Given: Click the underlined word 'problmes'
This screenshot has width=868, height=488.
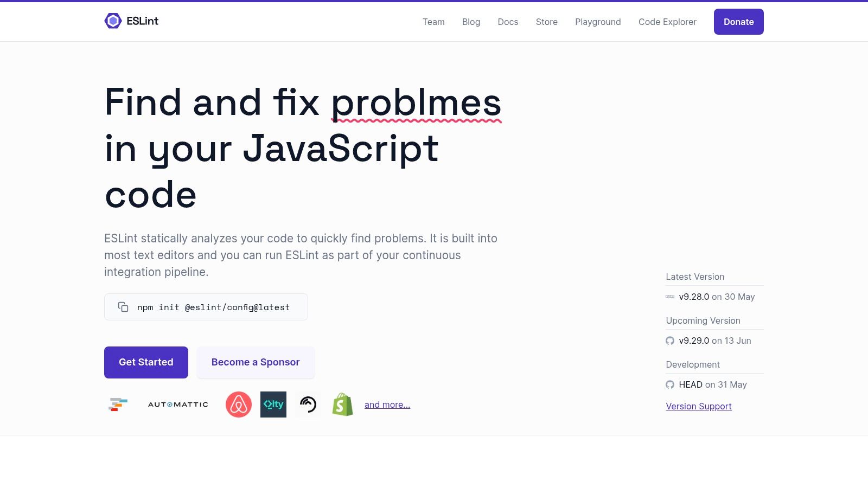Looking at the screenshot, I should click(x=416, y=102).
